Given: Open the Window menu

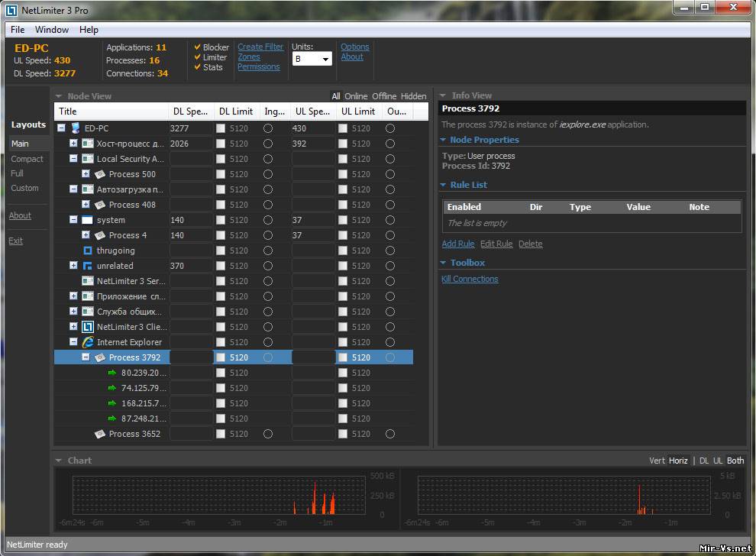Looking at the screenshot, I should coord(52,30).
